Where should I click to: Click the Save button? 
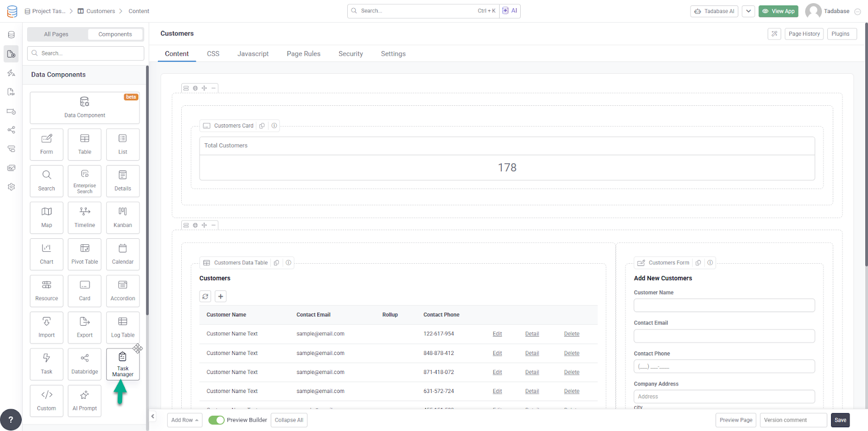pos(840,420)
